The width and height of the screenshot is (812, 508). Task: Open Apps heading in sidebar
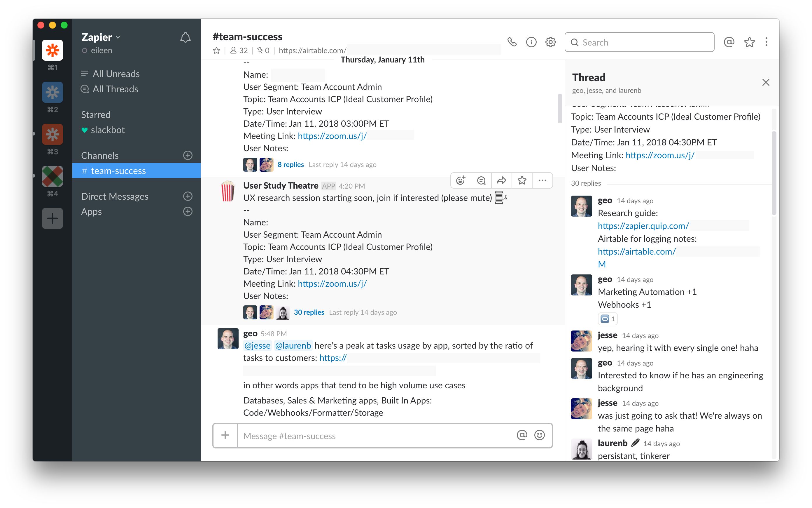[x=91, y=212]
